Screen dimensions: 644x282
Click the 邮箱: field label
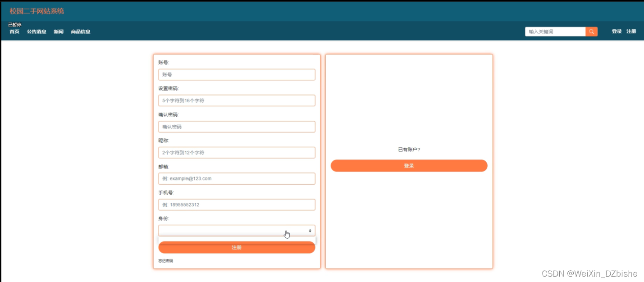coord(164,167)
